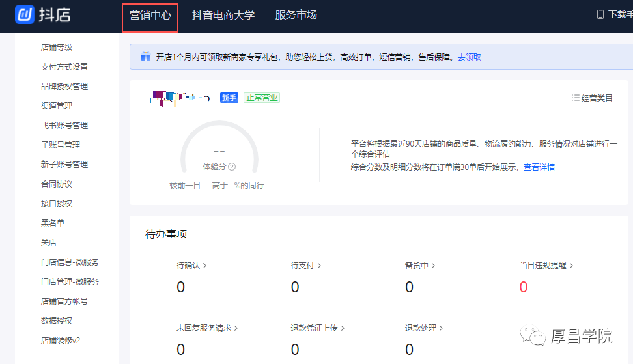
Task: Select 新子账号管理 in the sidebar
Action: [x=64, y=165]
